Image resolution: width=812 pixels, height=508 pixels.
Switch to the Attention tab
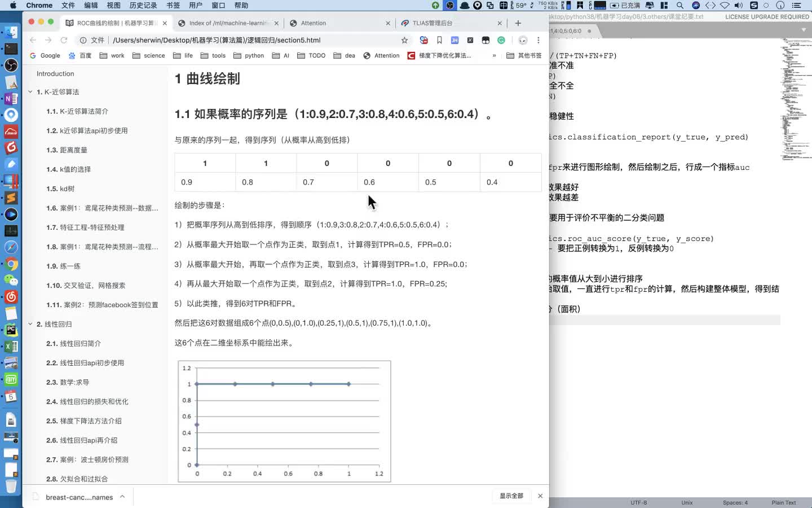point(339,23)
